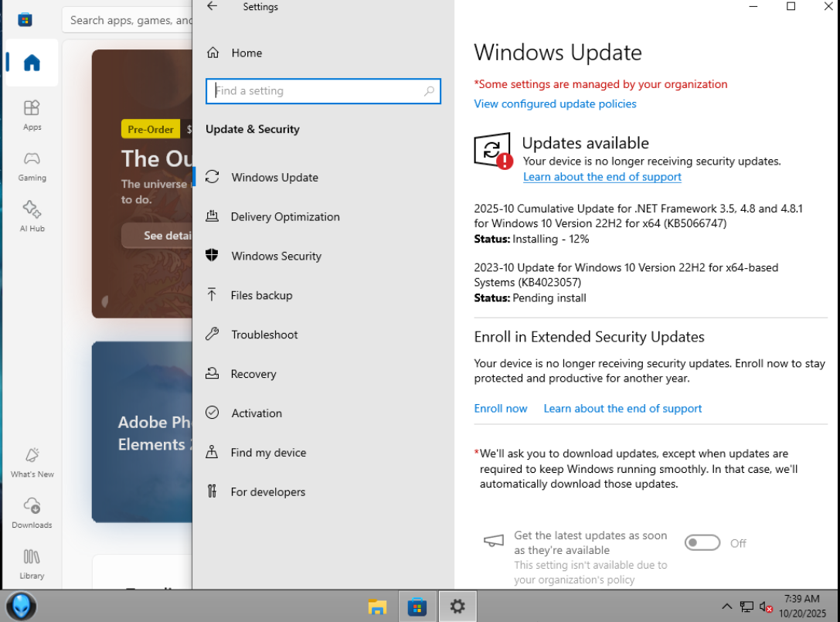Click the Troubleshoot wrench icon
The width and height of the screenshot is (840, 622).
click(x=213, y=335)
